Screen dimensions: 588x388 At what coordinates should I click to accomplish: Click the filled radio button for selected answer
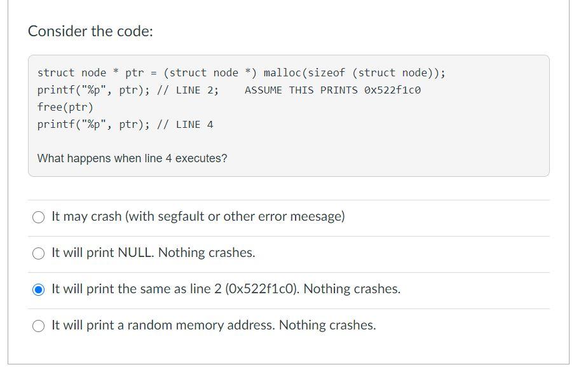[x=38, y=289]
